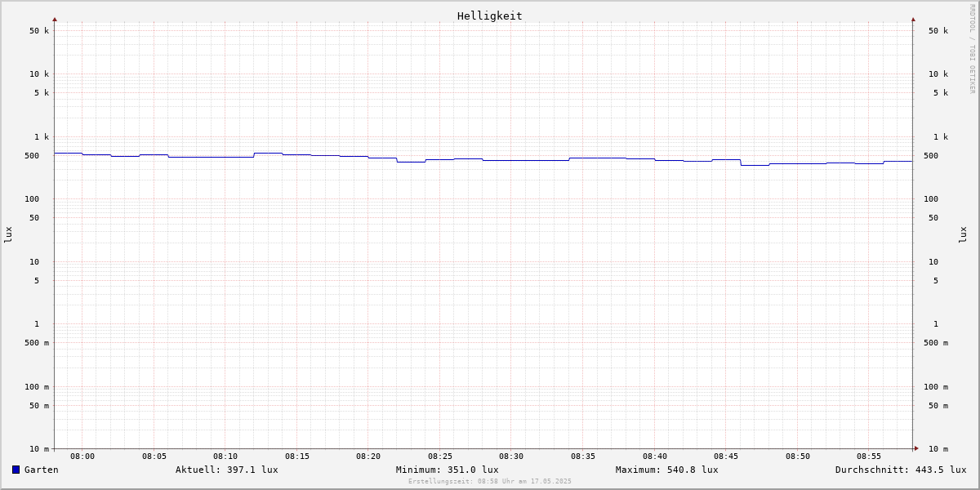Click the Erstellungszeit timestamp footer text
Viewport: 980px width, 490px height.
pos(490,481)
